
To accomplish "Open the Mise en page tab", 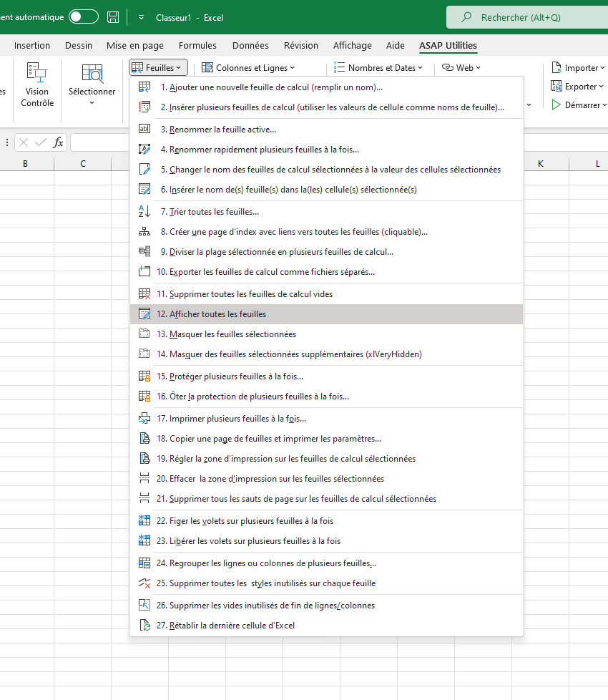I will pos(135,46).
